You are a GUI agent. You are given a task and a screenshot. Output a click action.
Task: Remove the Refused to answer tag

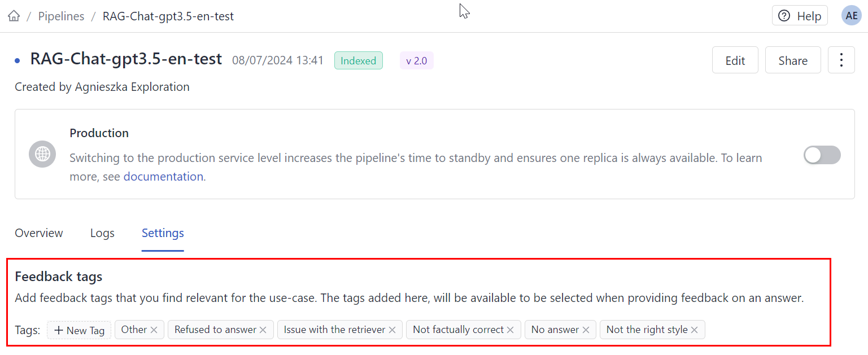tap(262, 330)
